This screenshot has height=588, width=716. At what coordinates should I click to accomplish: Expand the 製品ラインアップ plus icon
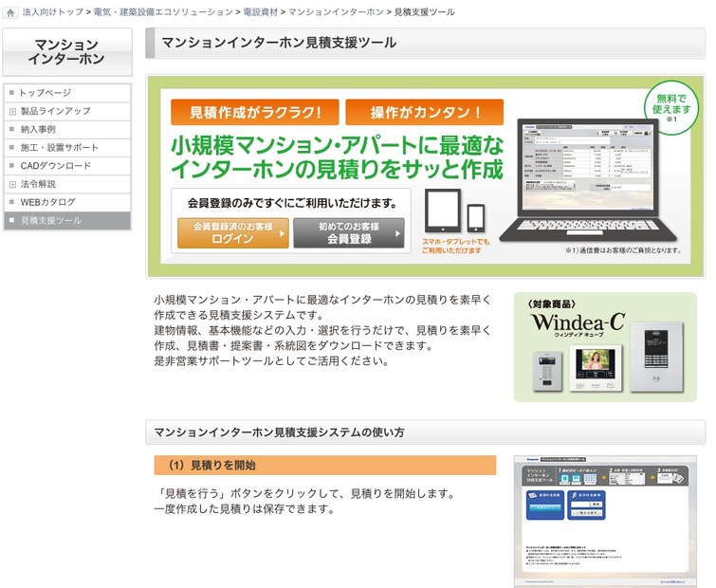pos(12,111)
